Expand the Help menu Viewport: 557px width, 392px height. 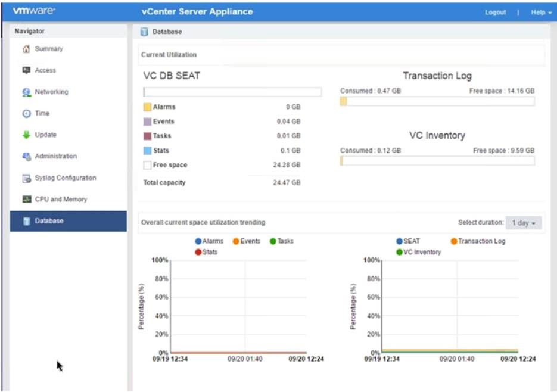[540, 13]
